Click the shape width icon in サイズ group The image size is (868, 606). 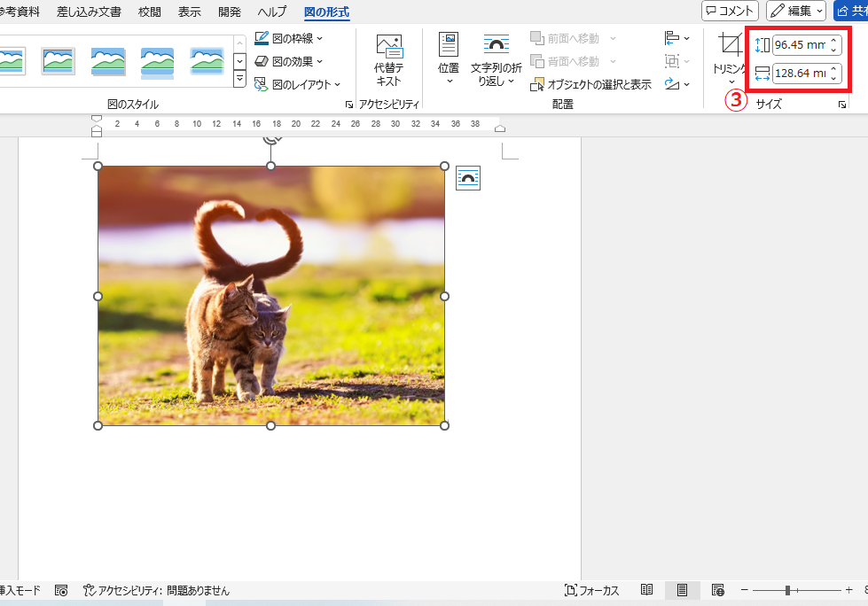762,73
